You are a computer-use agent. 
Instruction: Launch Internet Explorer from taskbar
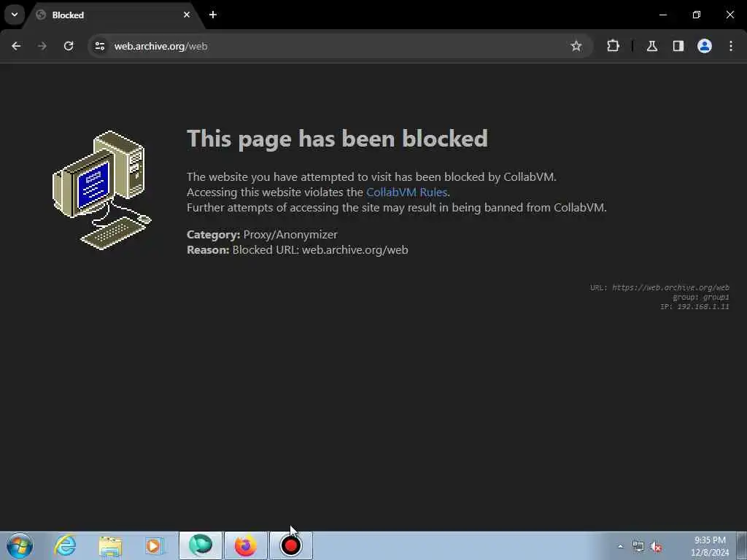pyautogui.click(x=65, y=545)
